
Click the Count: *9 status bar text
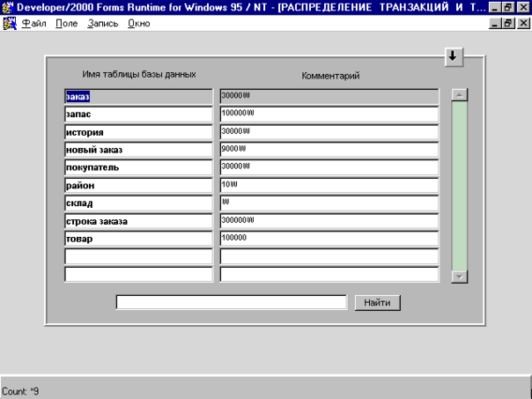(x=20, y=391)
